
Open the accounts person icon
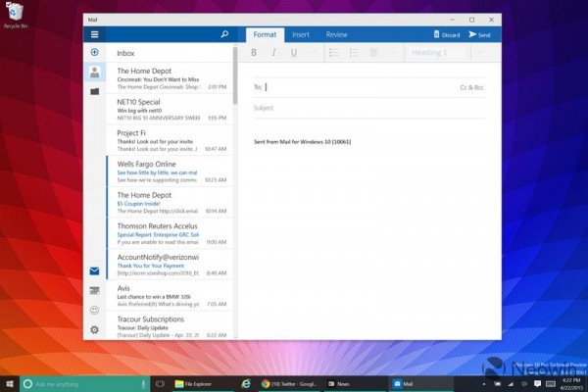pos(95,72)
